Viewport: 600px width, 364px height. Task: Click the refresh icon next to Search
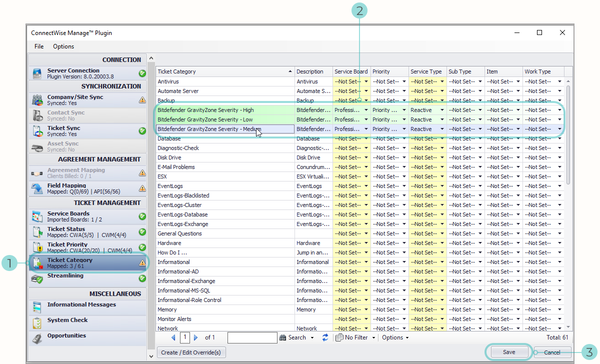[325, 337]
